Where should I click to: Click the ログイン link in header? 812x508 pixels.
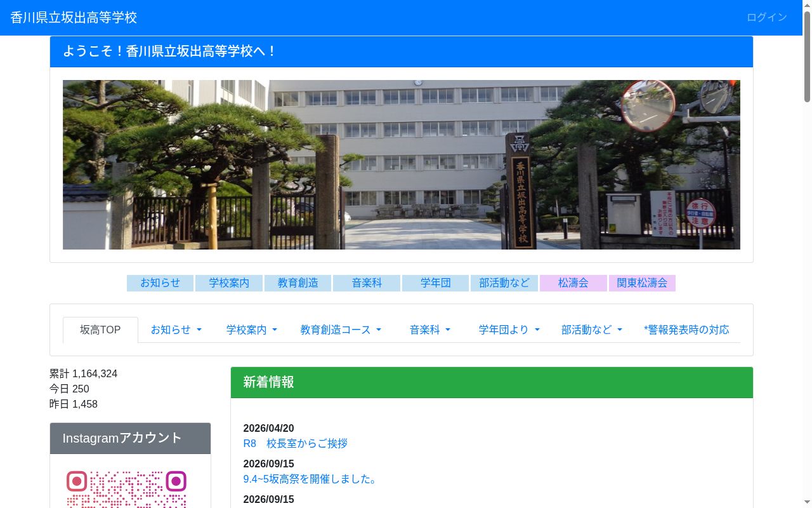pyautogui.click(x=766, y=17)
